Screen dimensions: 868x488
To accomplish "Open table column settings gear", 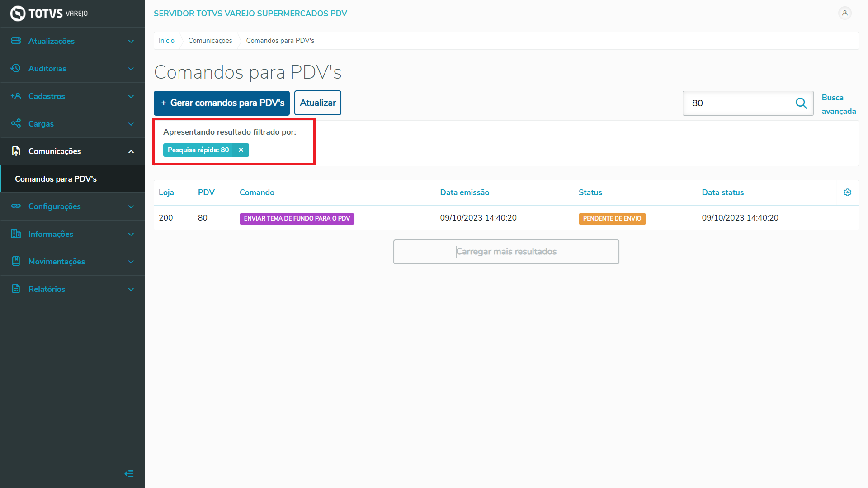I will pyautogui.click(x=847, y=192).
